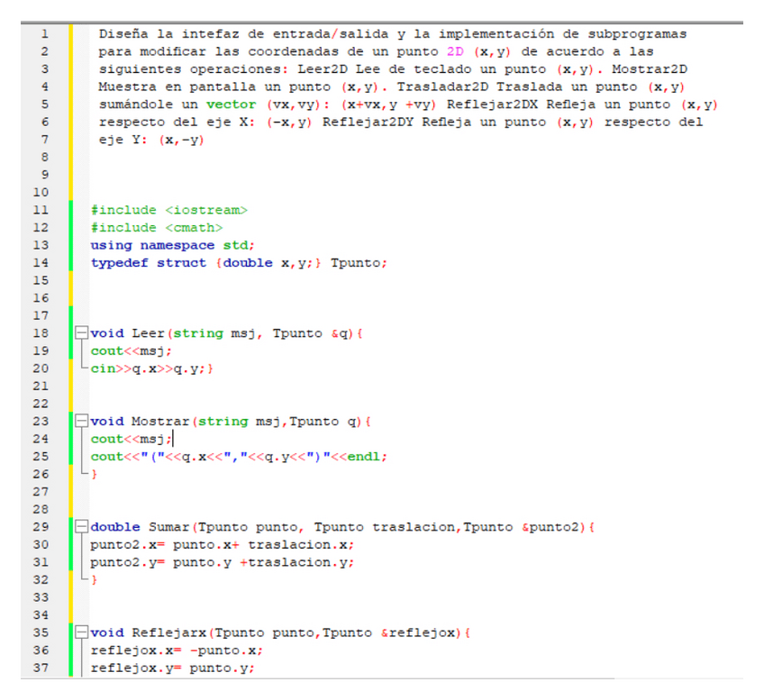The image size is (764, 700).
Task: Place cursor on the #include <iostream> line
Action: 168,210
